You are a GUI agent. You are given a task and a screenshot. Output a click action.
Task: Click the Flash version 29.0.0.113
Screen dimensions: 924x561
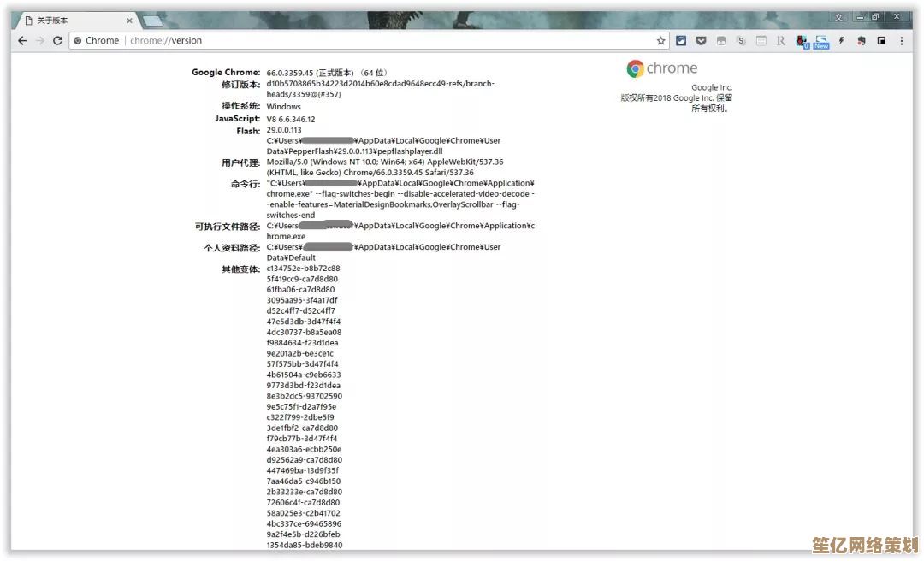point(283,130)
